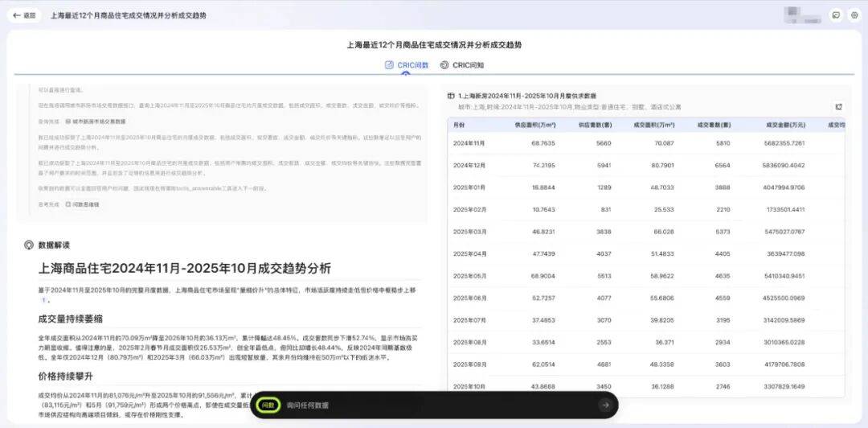The image size is (868, 428).
Task: Toggle the 问数 mode chip in input bar
Action: click(268, 405)
